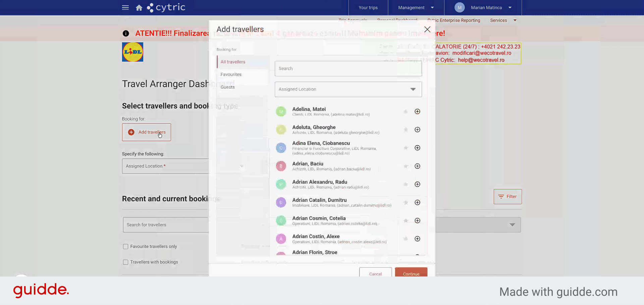Go to the home icon
This screenshot has height=305, width=644.
pos(139,8)
